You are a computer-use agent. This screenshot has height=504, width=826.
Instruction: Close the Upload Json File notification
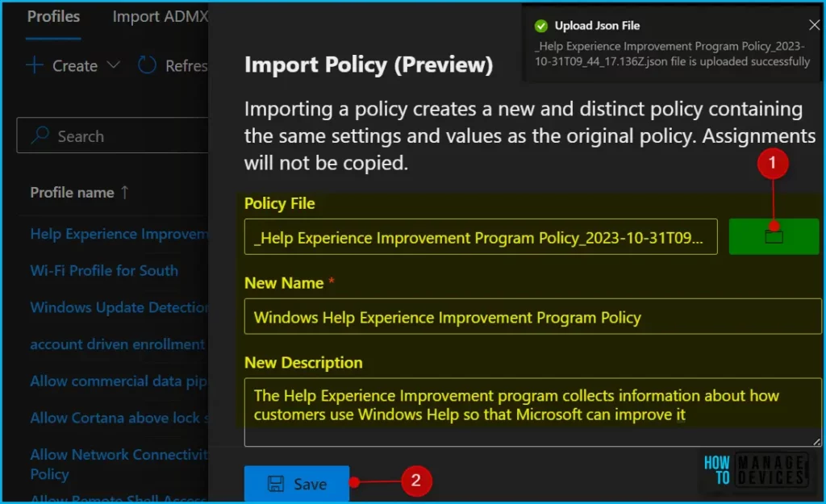814,25
